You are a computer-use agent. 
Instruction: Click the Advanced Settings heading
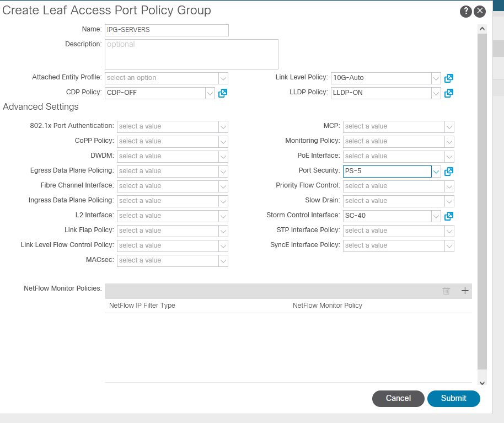40,106
